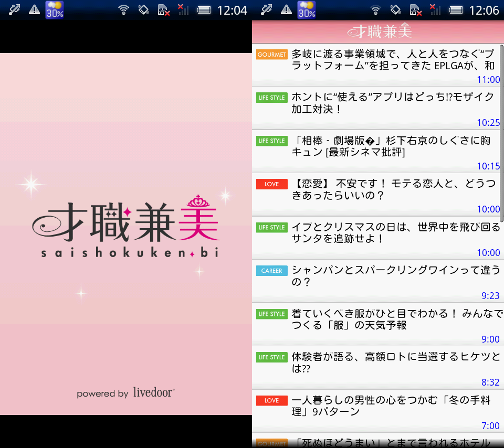Open the article about EPLGA プラットフォーム
This screenshot has height=448, width=504.
[378, 65]
